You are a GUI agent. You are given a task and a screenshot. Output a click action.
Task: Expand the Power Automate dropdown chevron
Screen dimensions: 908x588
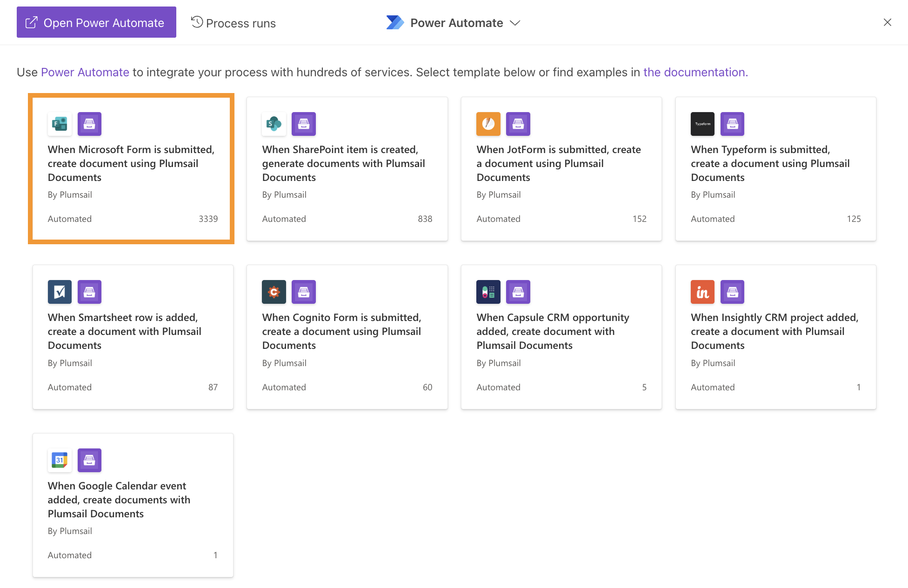(515, 23)
